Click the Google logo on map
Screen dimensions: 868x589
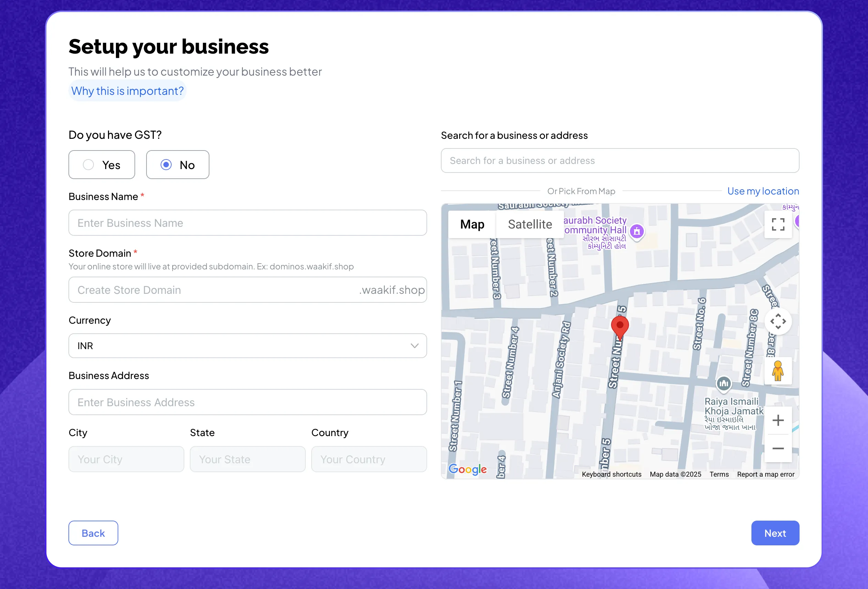467,469
